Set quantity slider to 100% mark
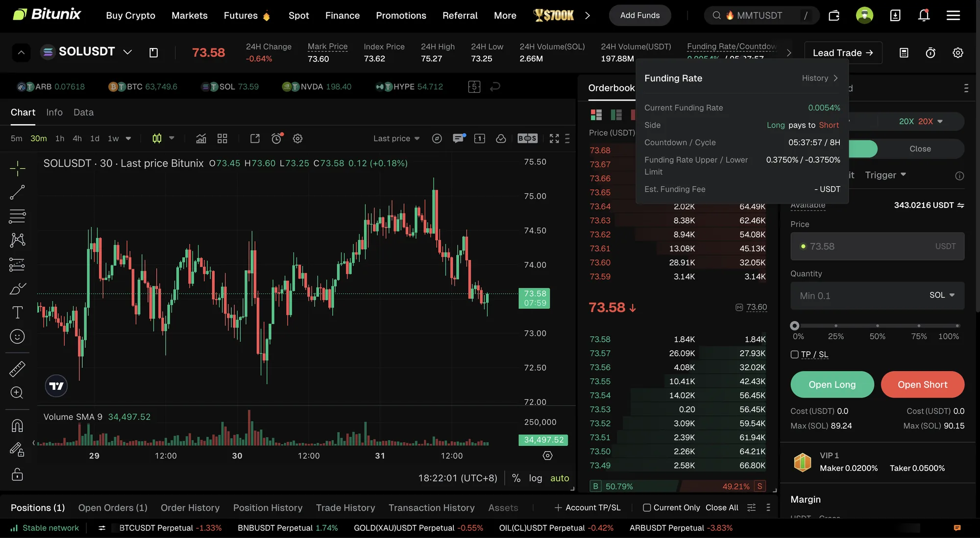This screenshot has width=980, height=538. tap(957, 326)
